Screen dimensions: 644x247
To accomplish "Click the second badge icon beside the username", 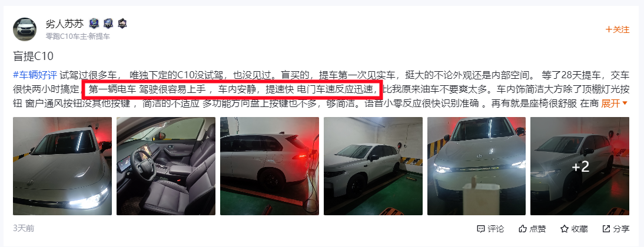I will (108, 24).
